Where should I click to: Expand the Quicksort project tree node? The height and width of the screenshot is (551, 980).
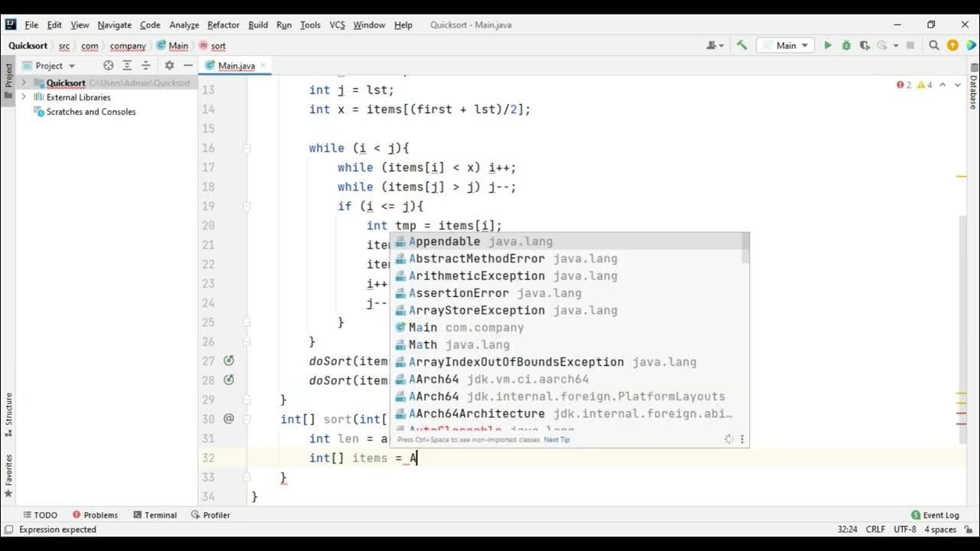click(x=24, y=83)
